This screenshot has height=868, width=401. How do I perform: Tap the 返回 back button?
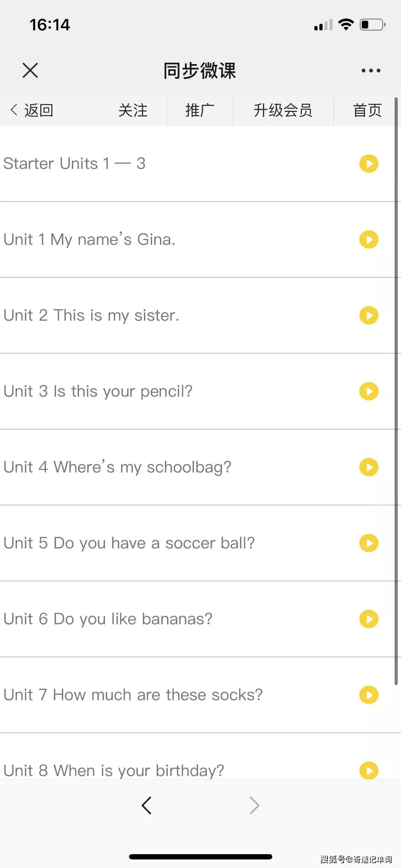(x=32, y=110)
